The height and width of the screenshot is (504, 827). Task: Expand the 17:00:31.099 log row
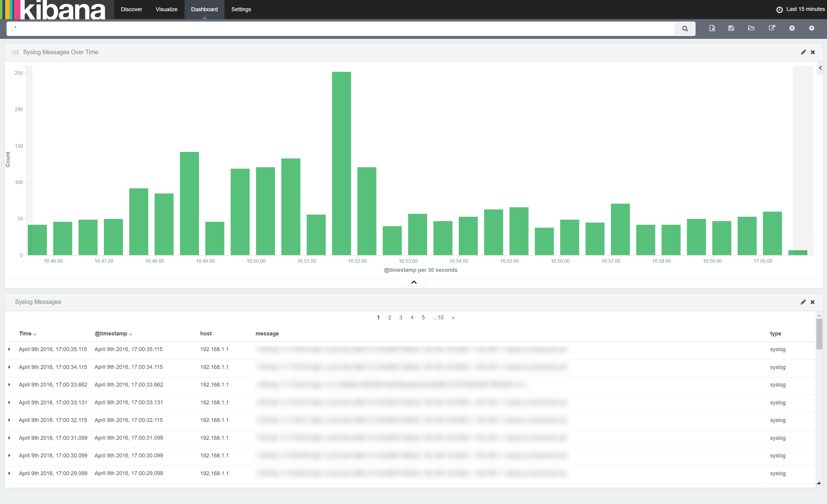click(9, 438)
